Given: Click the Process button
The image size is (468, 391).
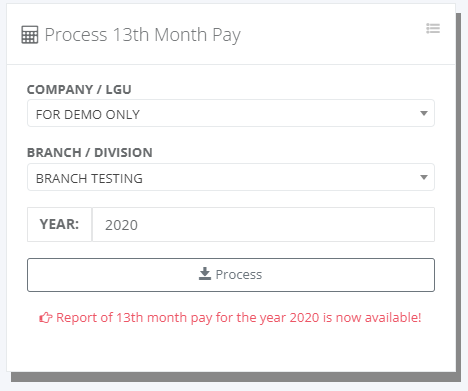Looking at the screenshot, I should (x=231, y=275).
